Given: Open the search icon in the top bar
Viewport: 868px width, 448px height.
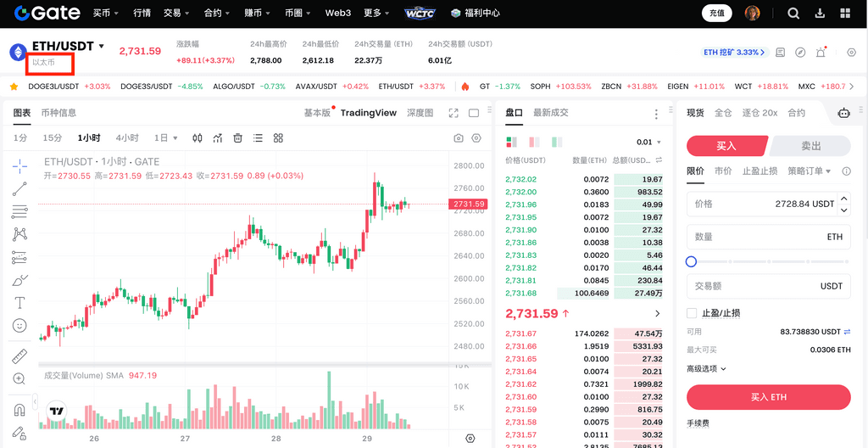Looking at the screenshot, I should tap(793, 14).
